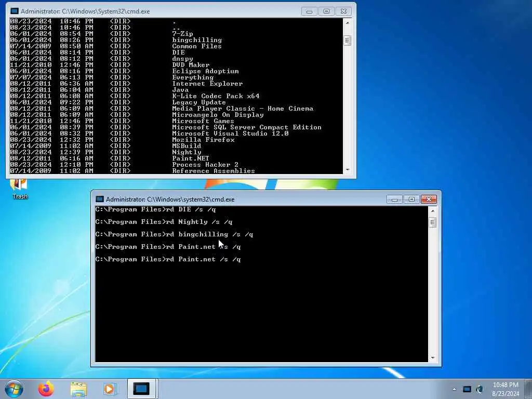Click upper cmd window scrollbar thumb
532x399 pixels.
347,41
